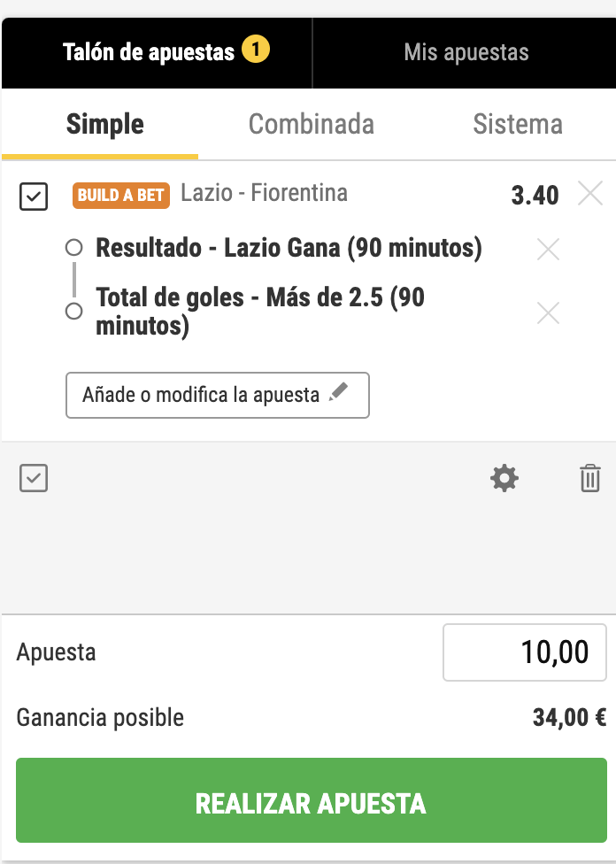
Task: Click the BUILD A BET badge
Action: point(120,195)
